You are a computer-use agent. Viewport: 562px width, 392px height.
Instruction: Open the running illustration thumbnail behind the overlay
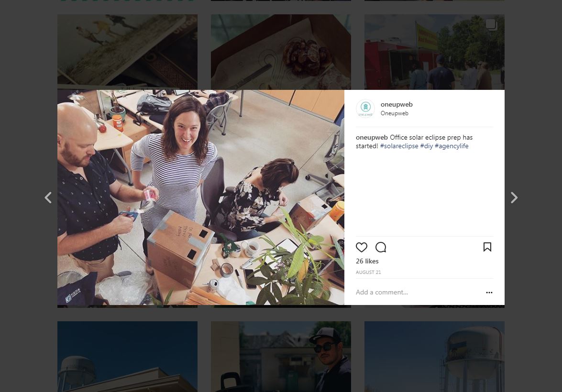(x=127, y=52)
